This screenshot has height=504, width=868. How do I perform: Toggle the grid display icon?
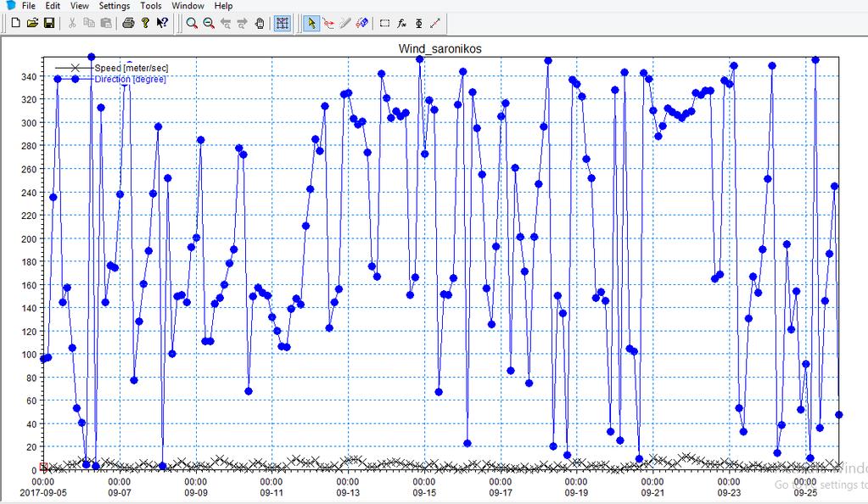coord(283,23)
